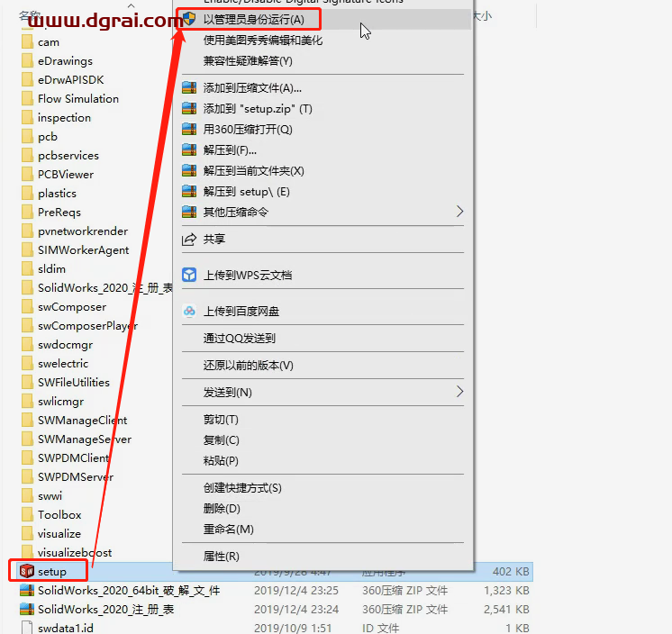Click the PreReqs folder icon

(27, 212)
